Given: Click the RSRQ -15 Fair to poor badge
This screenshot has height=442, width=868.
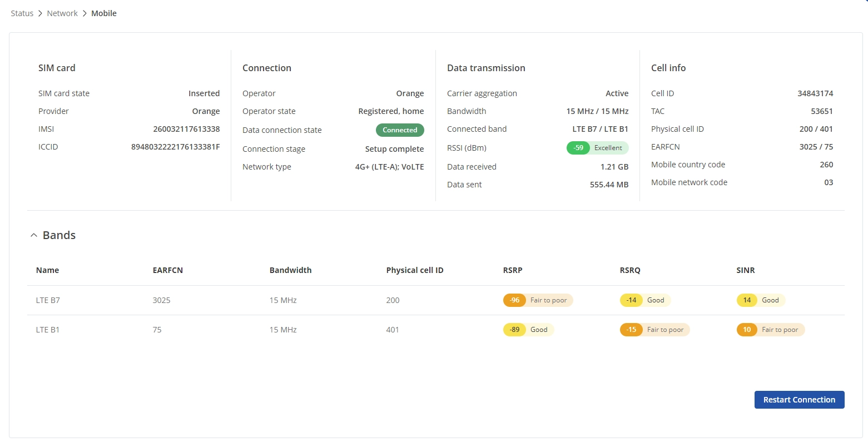Looking at the screenshot, I should tap(654, 330).
